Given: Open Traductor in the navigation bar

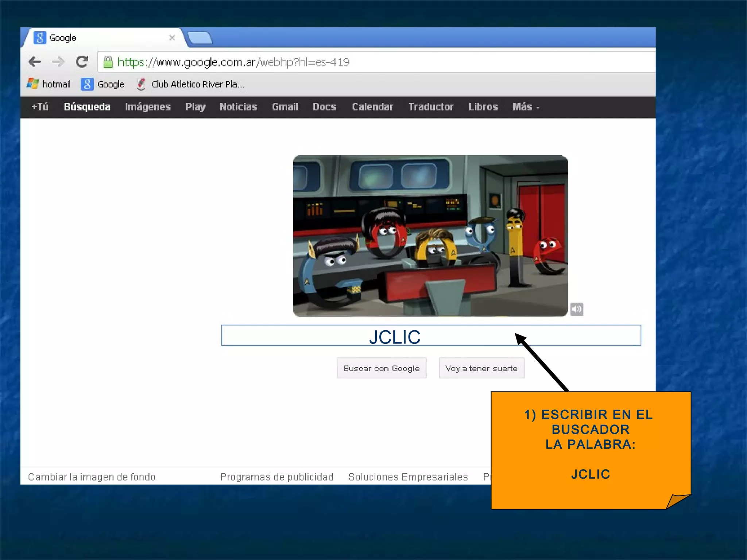Looking at the screenshot, I should click(431, 107).
